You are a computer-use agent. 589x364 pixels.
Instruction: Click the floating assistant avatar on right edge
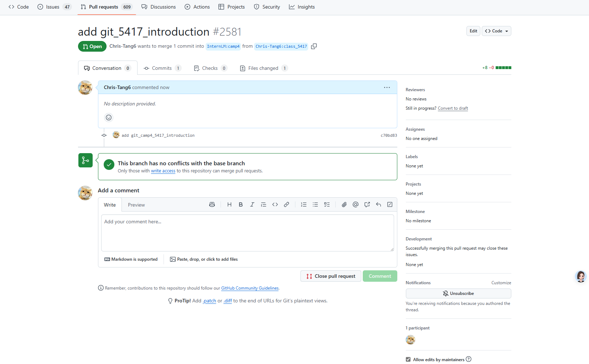(x=581, y=276)
